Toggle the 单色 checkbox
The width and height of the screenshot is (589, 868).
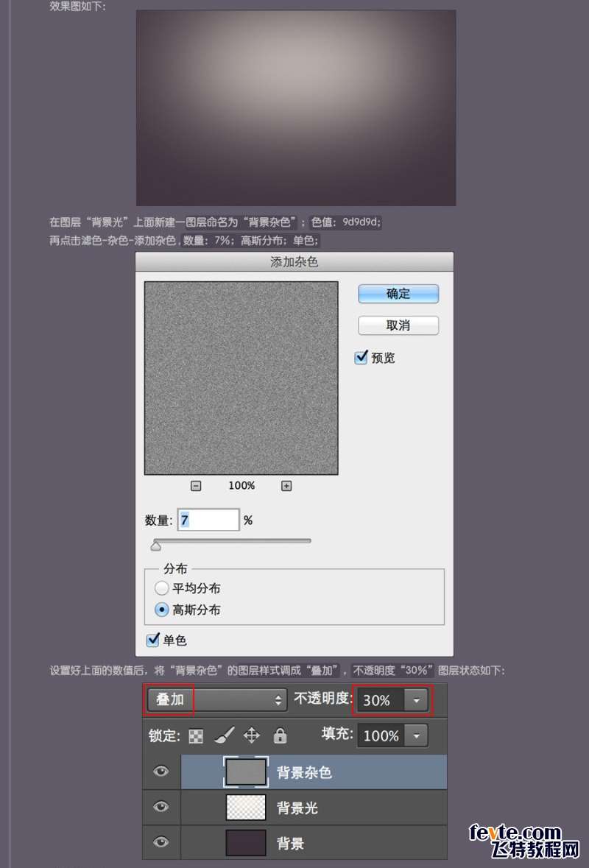[152, 640]
